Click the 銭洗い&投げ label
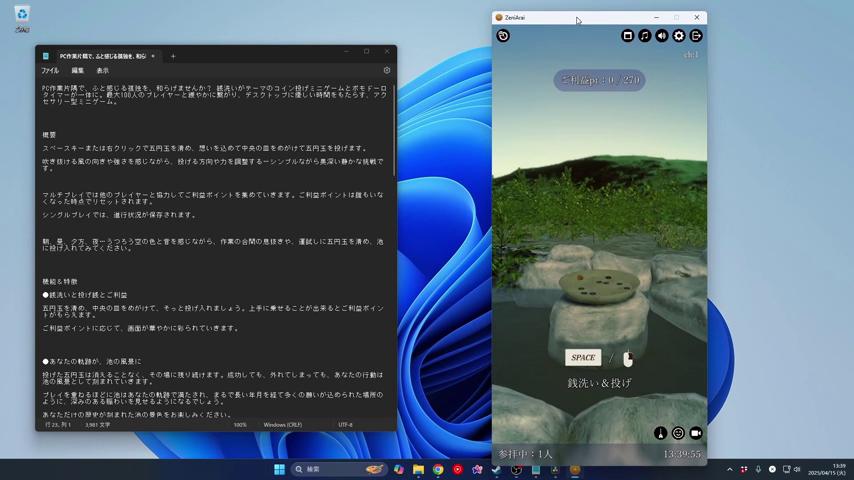Image resolution: width=854 pixels, height=480 pixels. click(599, 383)
